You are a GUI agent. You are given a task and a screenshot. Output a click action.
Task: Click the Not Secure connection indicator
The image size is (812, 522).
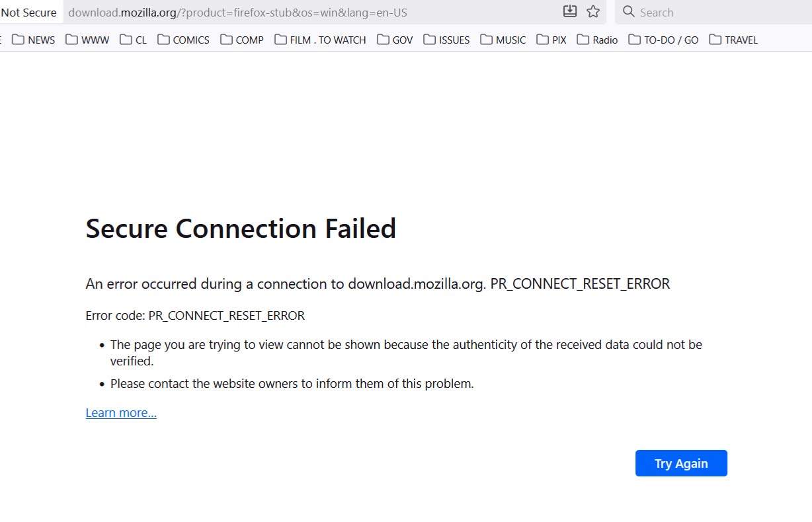[29, 13]
